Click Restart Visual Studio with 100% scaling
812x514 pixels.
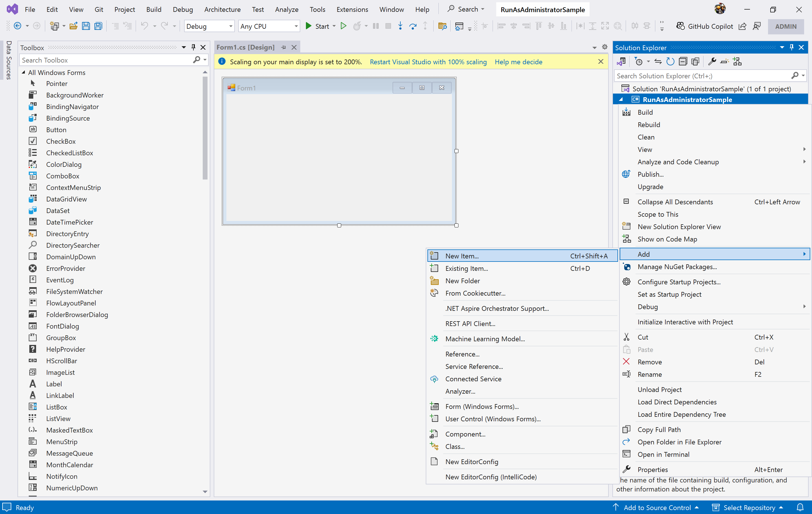click(428, 62)
